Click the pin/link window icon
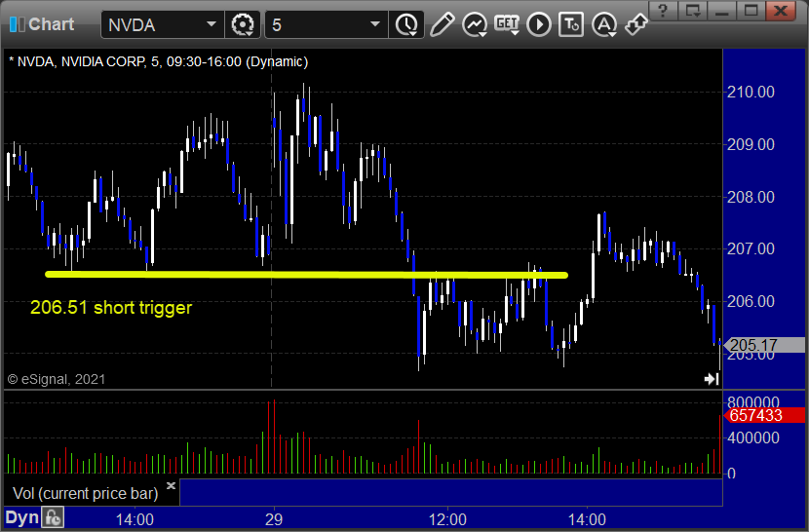 click(636, 24)
